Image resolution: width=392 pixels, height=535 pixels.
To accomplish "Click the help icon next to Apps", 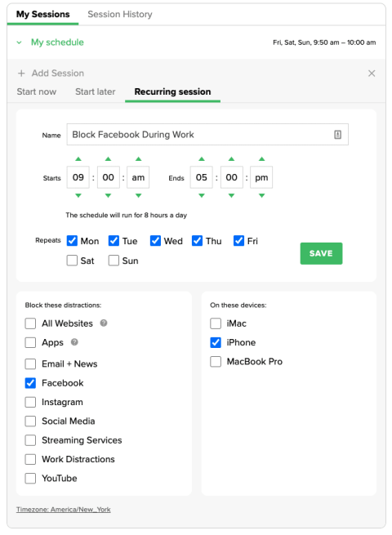I will coord(74,342).
